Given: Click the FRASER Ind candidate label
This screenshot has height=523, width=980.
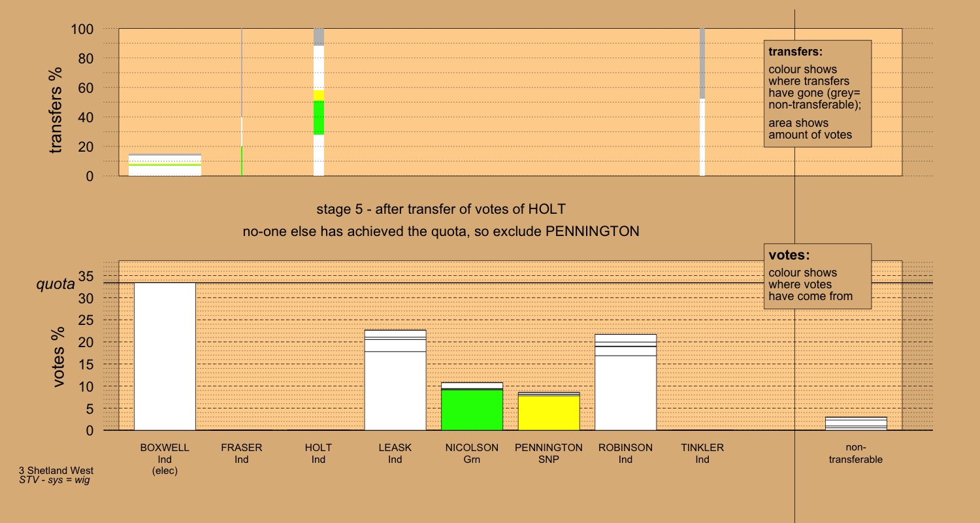Looking at the screenshot, I should (x=242, y=454).
